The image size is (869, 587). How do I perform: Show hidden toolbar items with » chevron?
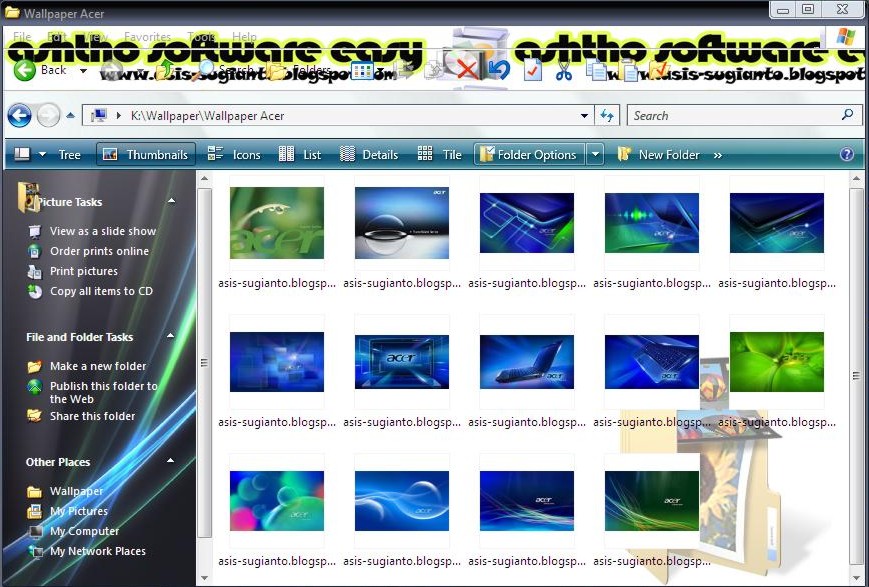click(x=718, y=156)
